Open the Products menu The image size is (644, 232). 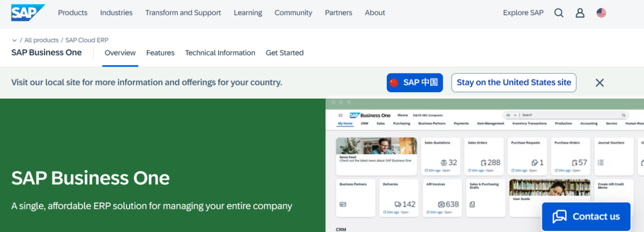tap(73, 13)
